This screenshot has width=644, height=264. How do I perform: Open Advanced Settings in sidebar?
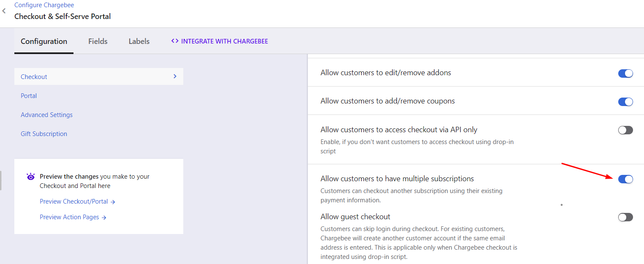pos(46,115)
